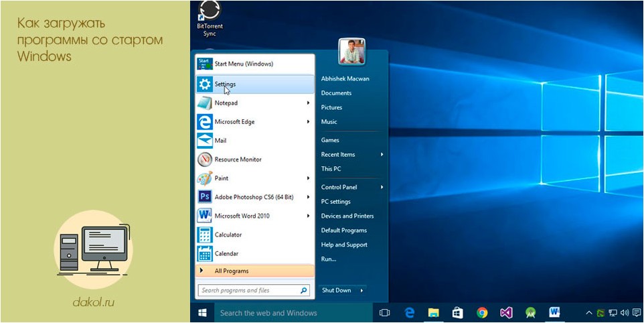This screenshot has width=644, height=323.
Task: Open Help and Support
Action: 344,245
